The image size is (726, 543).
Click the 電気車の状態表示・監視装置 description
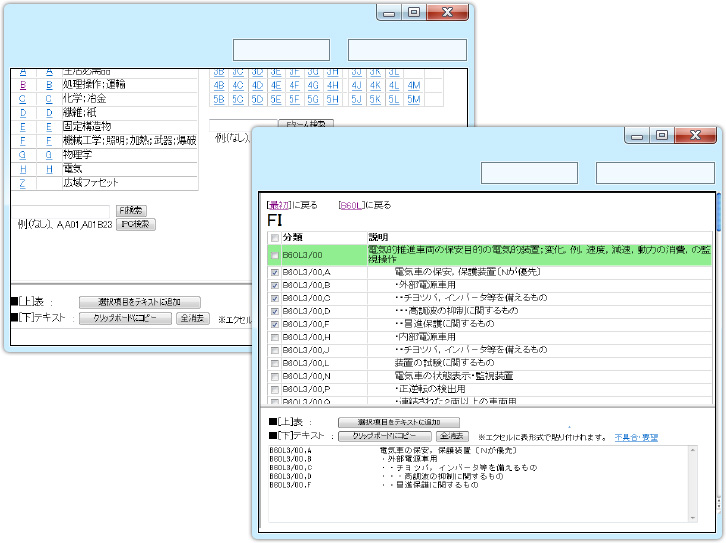click(453, 376)
